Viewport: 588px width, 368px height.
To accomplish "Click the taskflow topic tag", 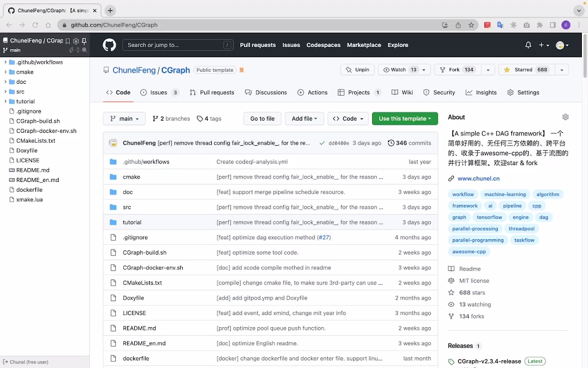I will pyautogui.click(x=524, y=240).
